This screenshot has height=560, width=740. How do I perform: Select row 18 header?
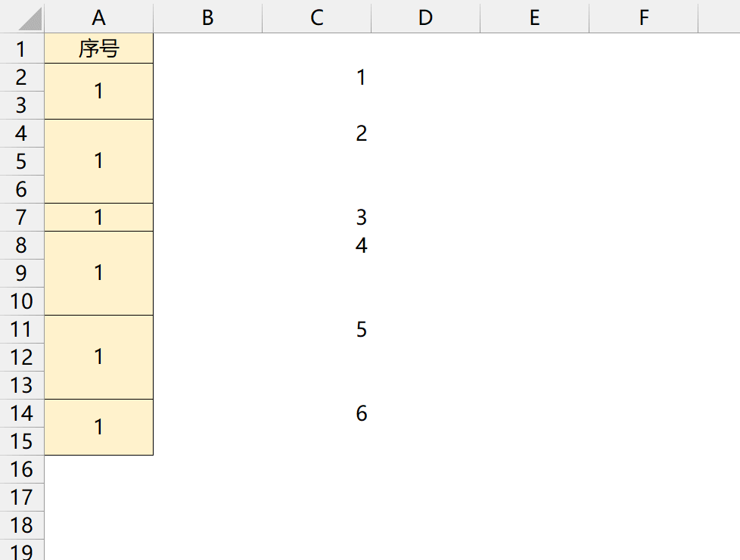(22, 525)
